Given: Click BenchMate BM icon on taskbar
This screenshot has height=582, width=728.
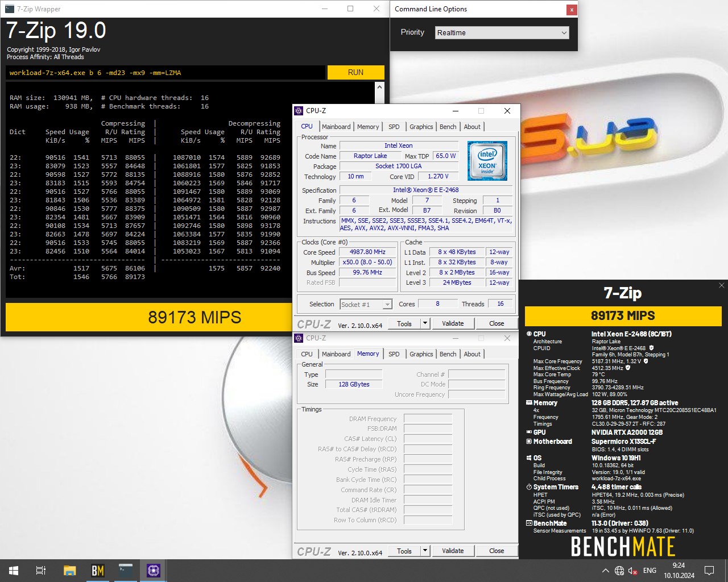Looking at the screenshot, I should coord(98,571).
